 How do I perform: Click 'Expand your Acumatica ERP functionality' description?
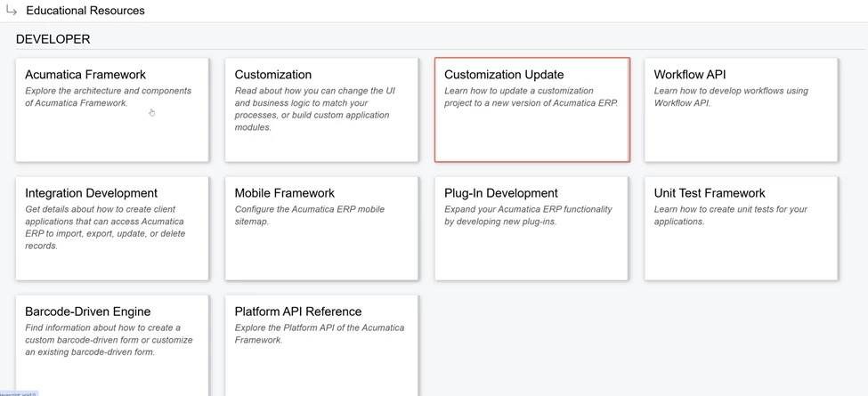(x=528, y=215)
